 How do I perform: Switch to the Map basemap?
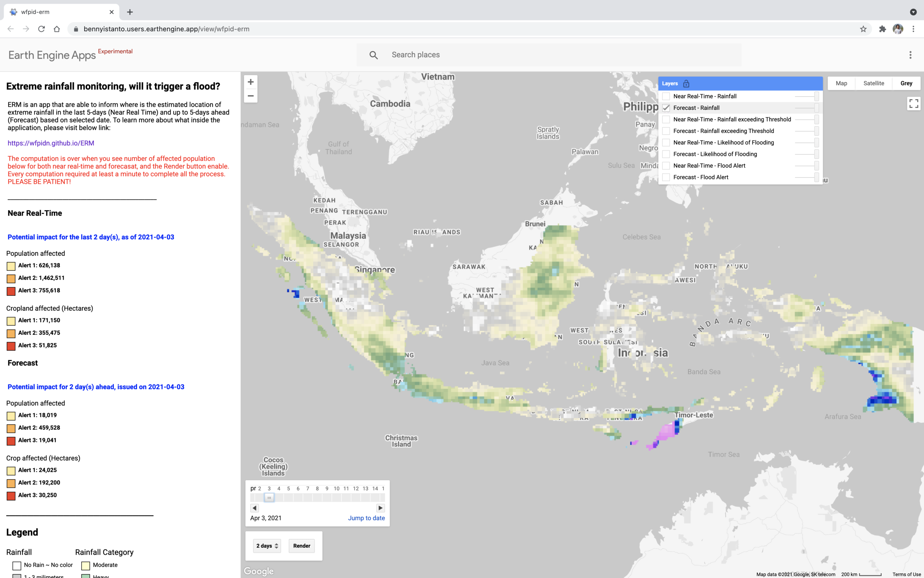coord(842,83)
